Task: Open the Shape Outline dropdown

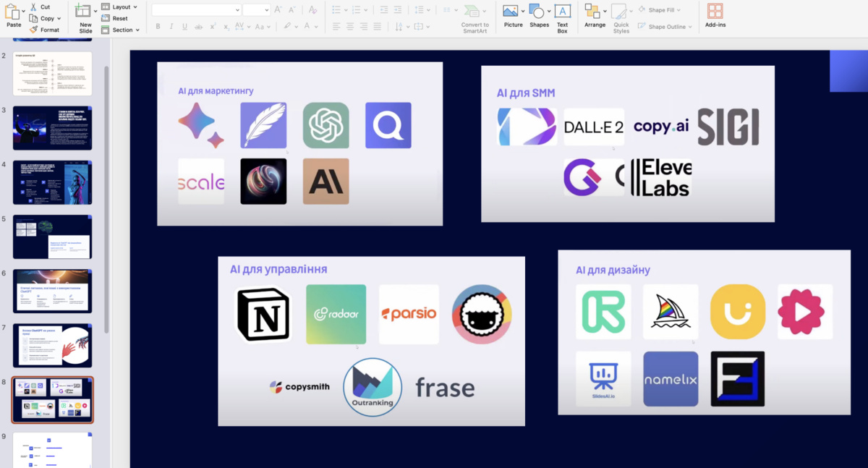Action: point(664,27)
